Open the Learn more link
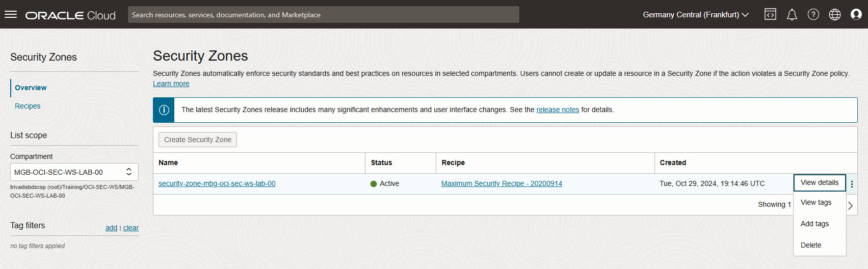The width and height of the screenshot is (868, 269). tap(171, 84)
